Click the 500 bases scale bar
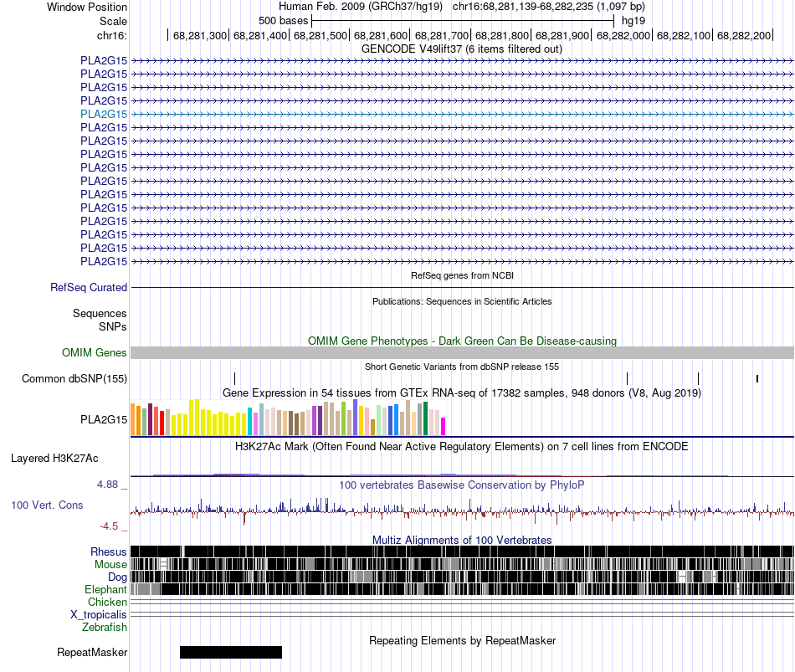Screen dimensions: 795x672 pyautogui.click(x=463, y=21)
